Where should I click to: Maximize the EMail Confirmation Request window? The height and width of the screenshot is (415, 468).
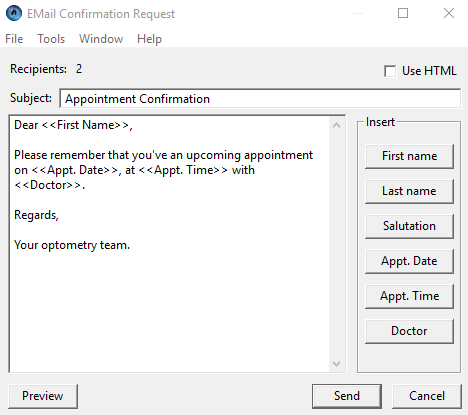403,13
